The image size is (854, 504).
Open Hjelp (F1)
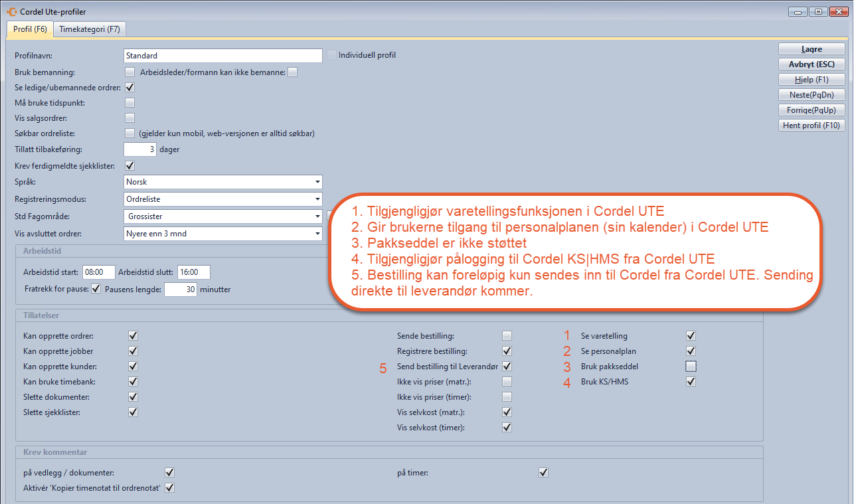(811, 80)
